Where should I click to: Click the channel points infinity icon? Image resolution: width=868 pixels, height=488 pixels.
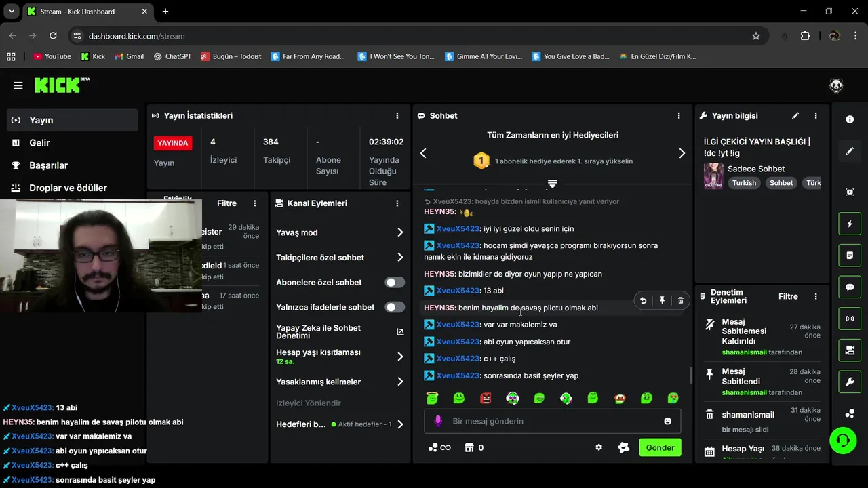tap(439, 447)
